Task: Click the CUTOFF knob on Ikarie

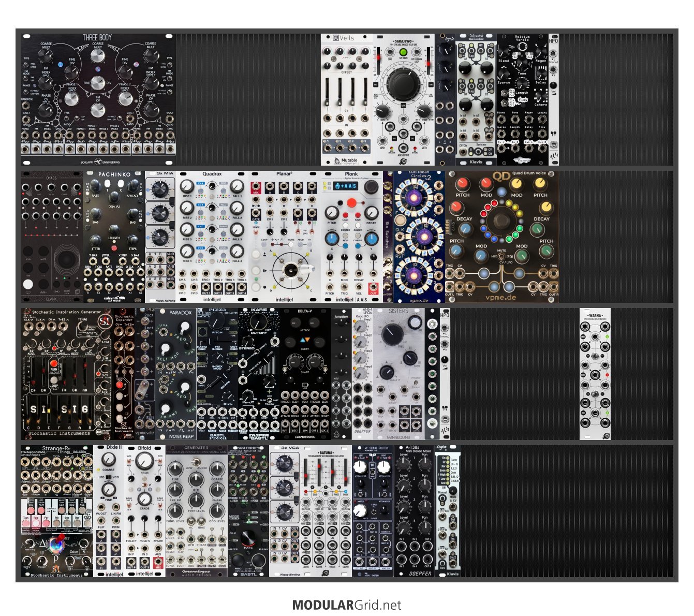Action: pos(259,322)
